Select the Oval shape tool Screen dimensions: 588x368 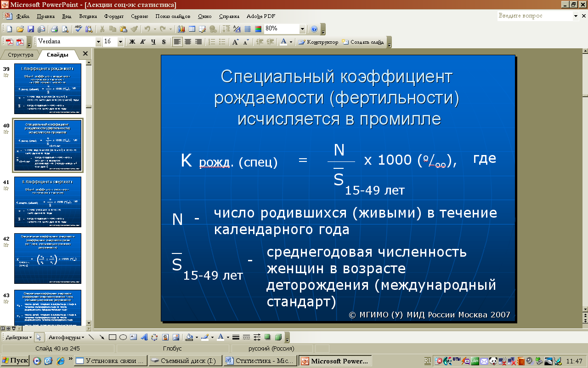point(123,337)
